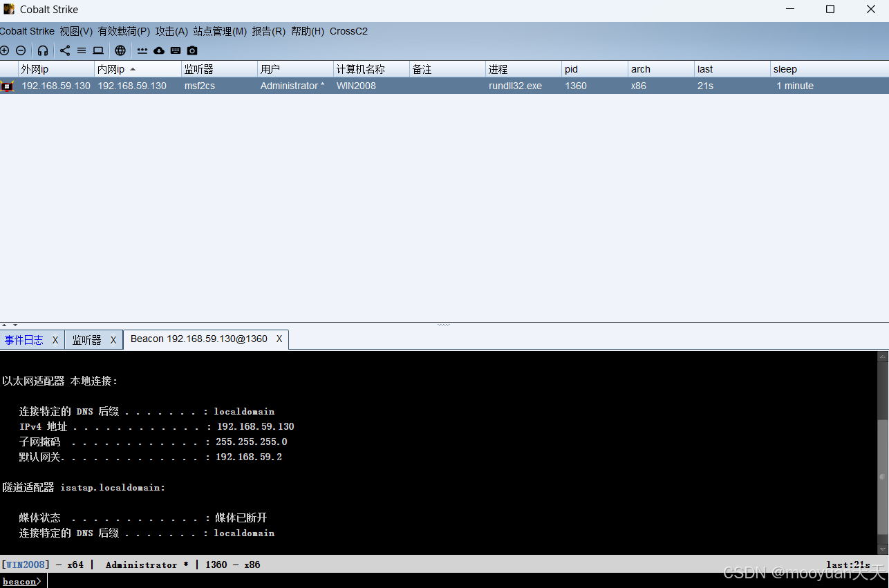The width and height of the screenshot is (889, 588).
Task: Sort by 用户 column header
Action: pos(295,69)
